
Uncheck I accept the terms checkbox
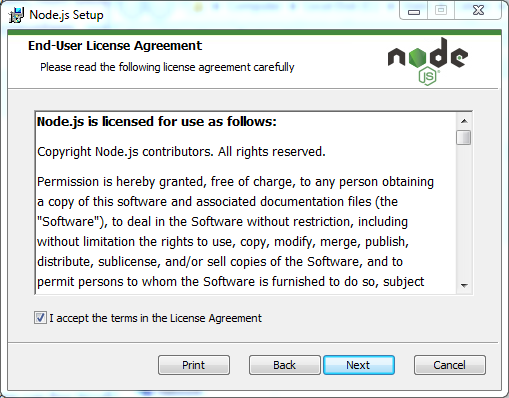coord(40,318)
